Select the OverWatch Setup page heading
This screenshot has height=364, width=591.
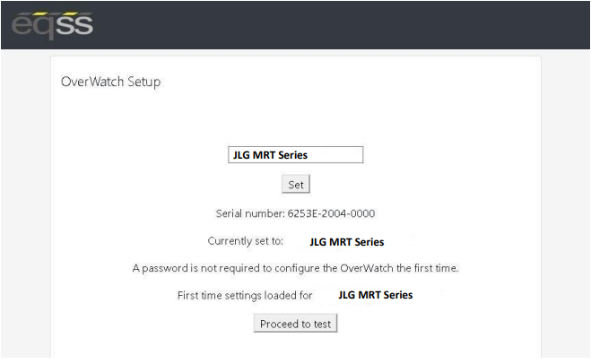111,82
